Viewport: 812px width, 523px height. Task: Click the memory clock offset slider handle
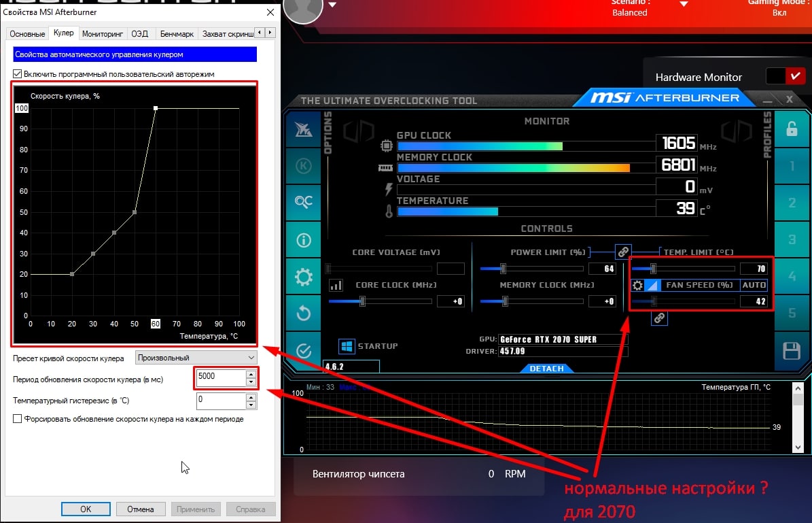[x=505, y=301]
